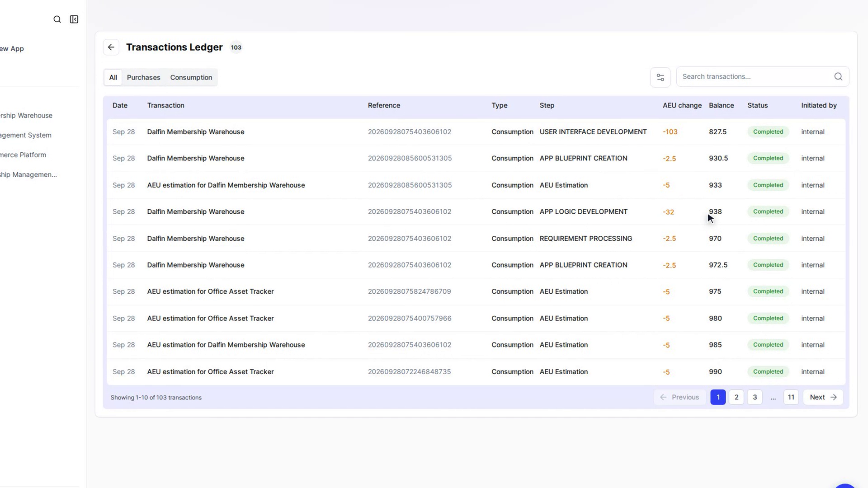Click Showing 1-10 of 103 transactions text
868x488 pixels.
[156, 398]
